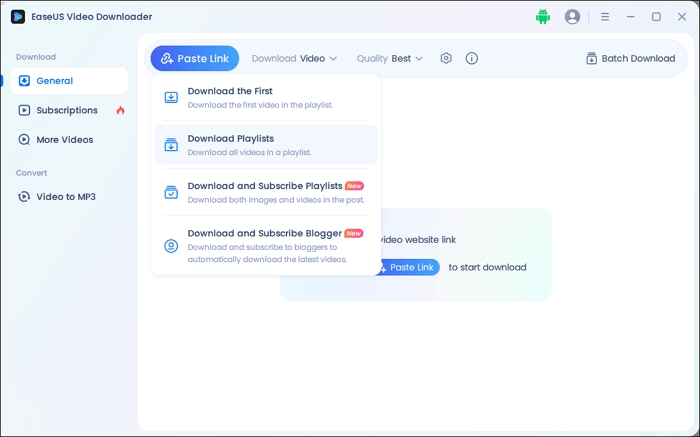Image resolution: width=700 pixels, height=437 pixels.
Task: Click the Subscribe Blogger person icon
Action: (171, 245)
